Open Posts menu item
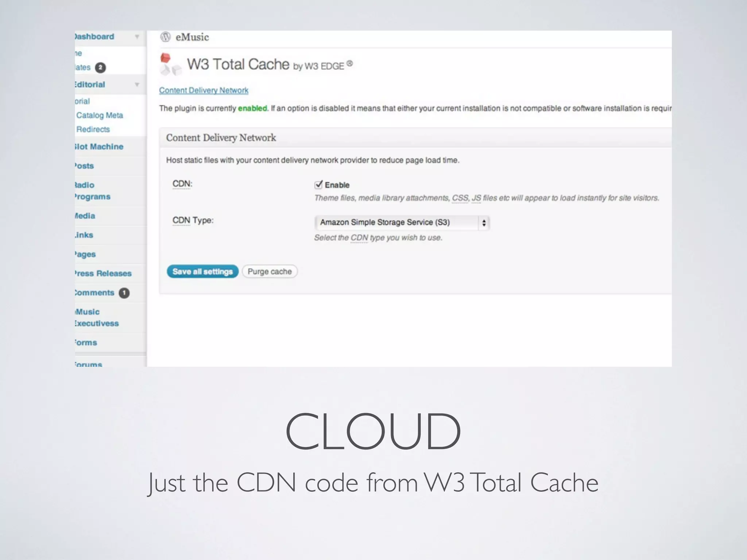Viewport: 747px width, 560px height. coord(84,166)
